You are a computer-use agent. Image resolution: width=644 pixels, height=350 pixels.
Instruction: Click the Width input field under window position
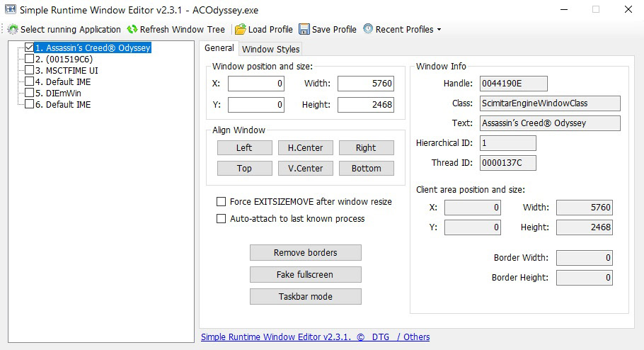366,84
